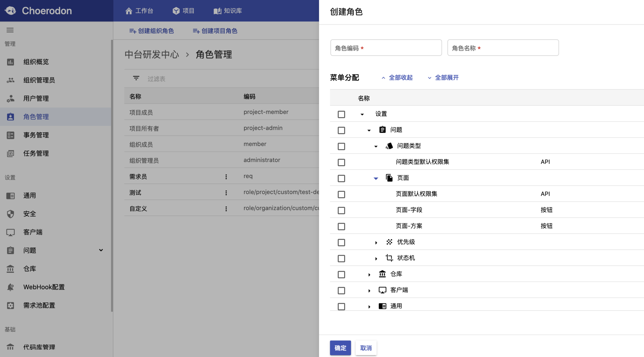The width and height of the screenshot is (644, 357).
Task: Click 创建组织角色 button
Action: (152, 31)
